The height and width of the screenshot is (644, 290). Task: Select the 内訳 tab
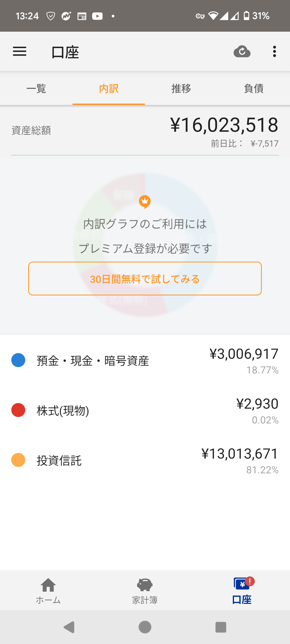pyautogui.click(x=109, y=88)
